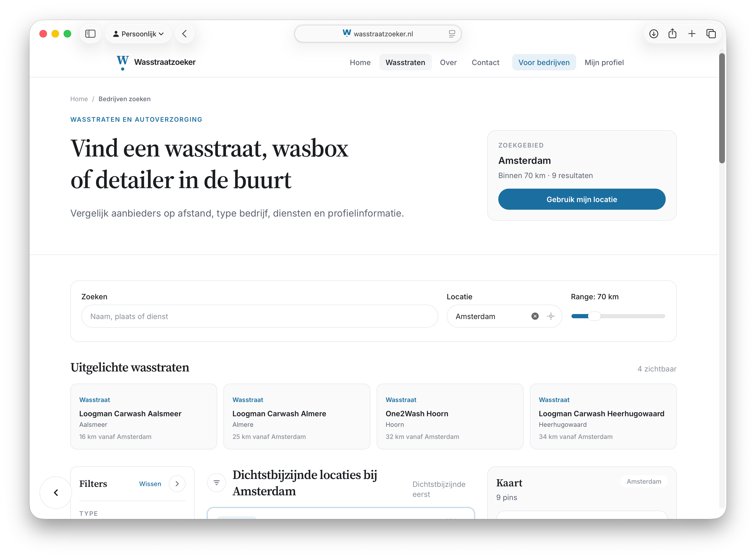Click the Gebruik mijn locatie button
Viewport: 756px width, 558px height.
tap(581, 199)
